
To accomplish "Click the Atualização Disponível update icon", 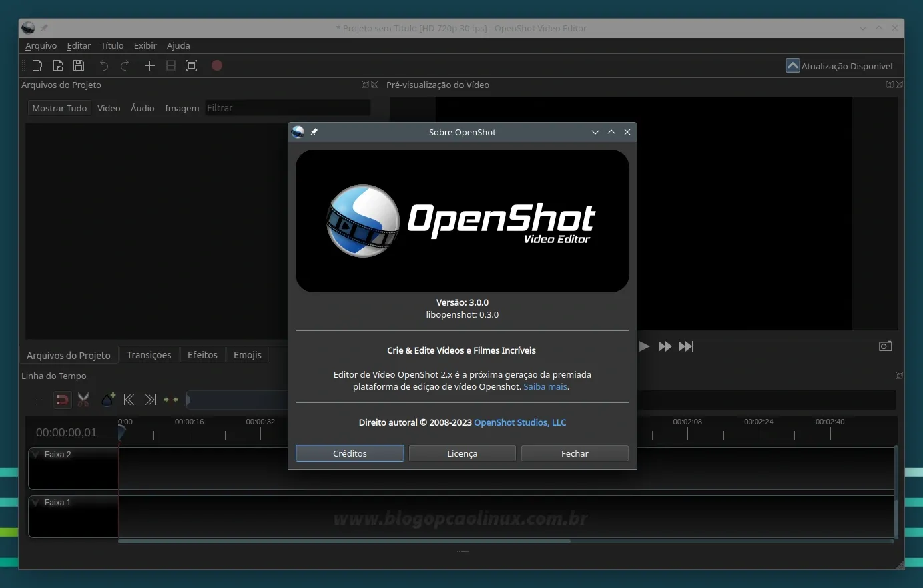I will 793,65.
